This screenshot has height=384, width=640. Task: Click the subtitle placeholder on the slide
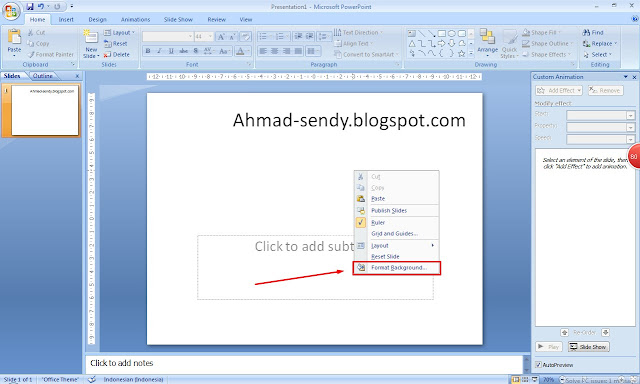pos(315,267)
